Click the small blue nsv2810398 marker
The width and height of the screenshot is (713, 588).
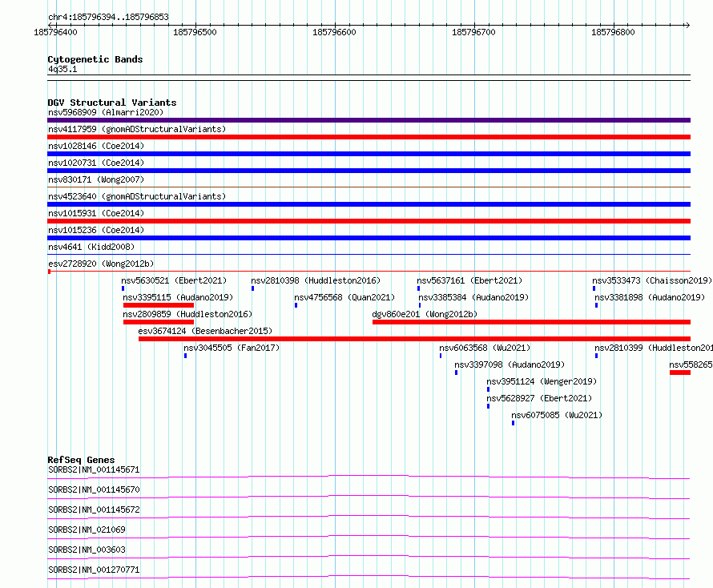pos(253,288)
